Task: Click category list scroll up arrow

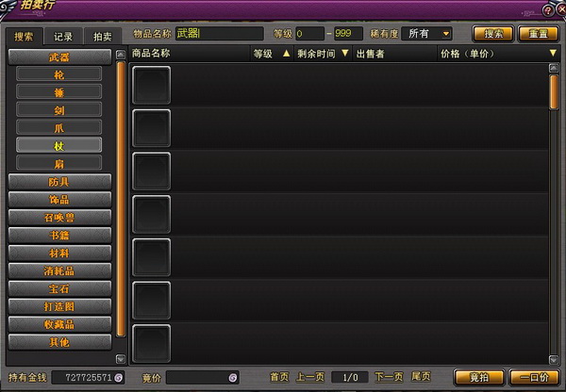Action: click(x=121, y=55)
